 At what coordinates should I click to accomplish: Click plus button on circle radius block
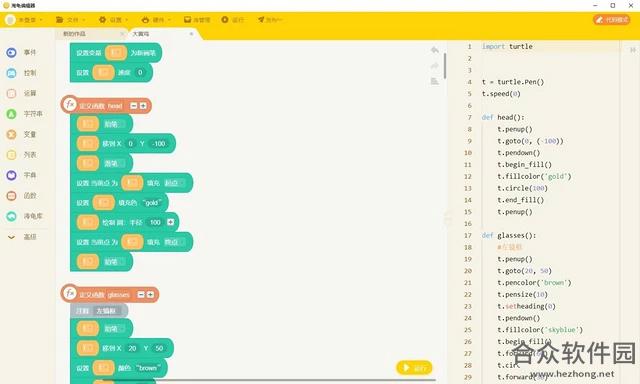171,222
